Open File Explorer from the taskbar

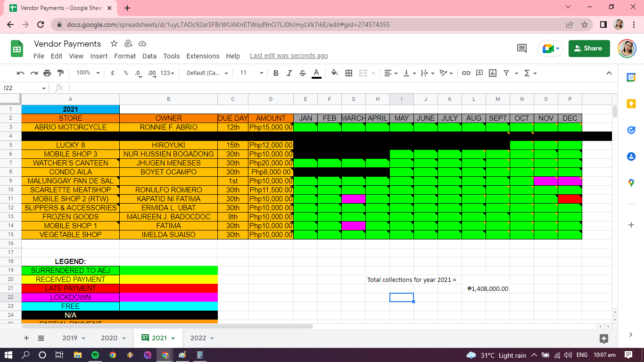click(x=77, y=355)
